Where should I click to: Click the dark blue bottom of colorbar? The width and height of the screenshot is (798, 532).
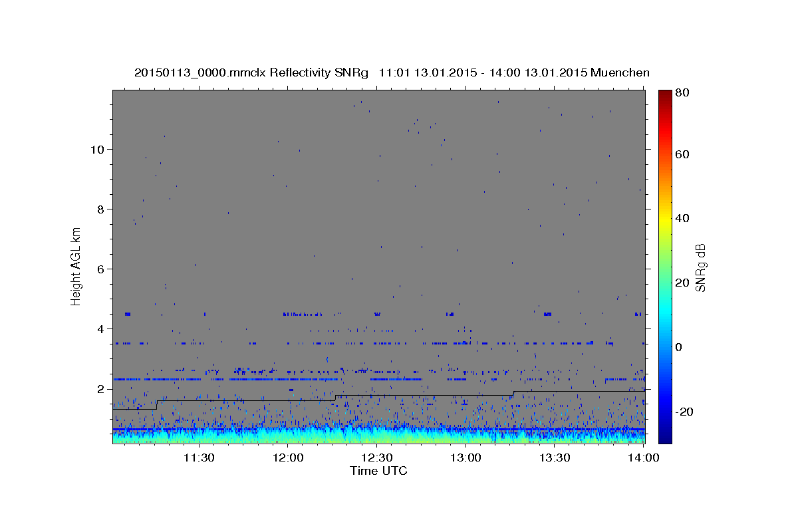(665, 436)
